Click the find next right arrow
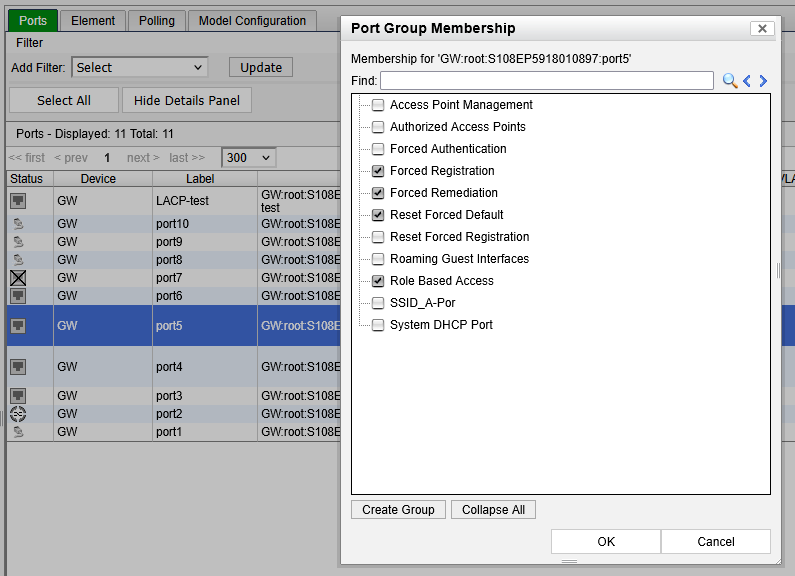The width and height of the screenshot is (795, 576). point(763,81)
